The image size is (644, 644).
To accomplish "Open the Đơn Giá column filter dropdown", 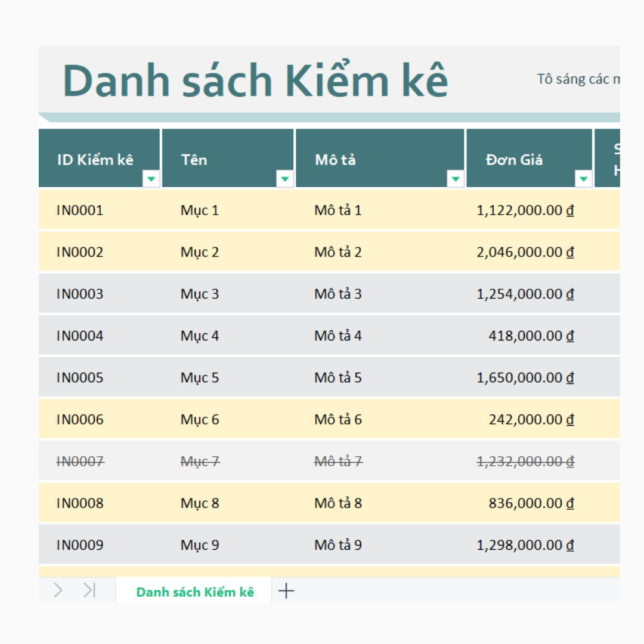I will 583,179.
